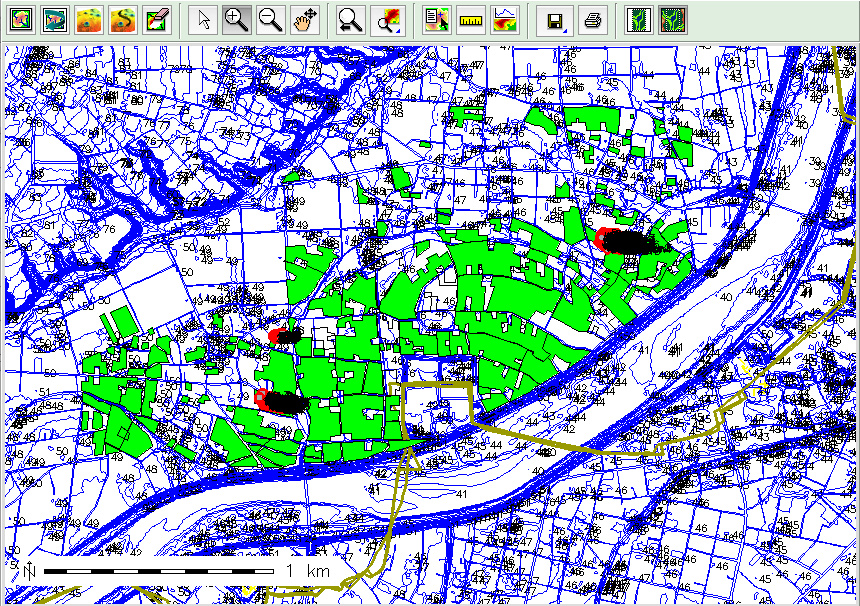The height and width of the screenshot is (606, 860).
Task: Erase the map display with eraser icon
Action: tap(157, 20)
